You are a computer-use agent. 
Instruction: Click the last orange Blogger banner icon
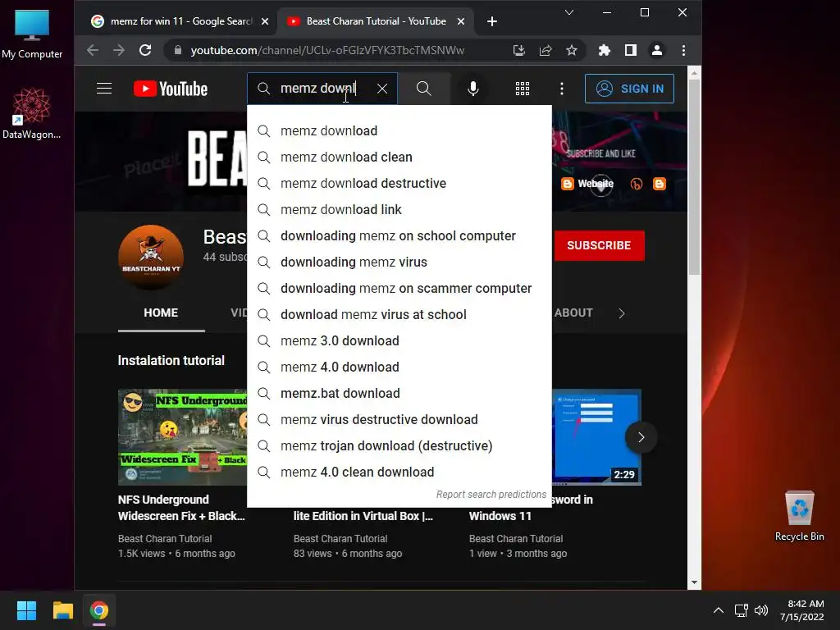click(x=660, y=184)
